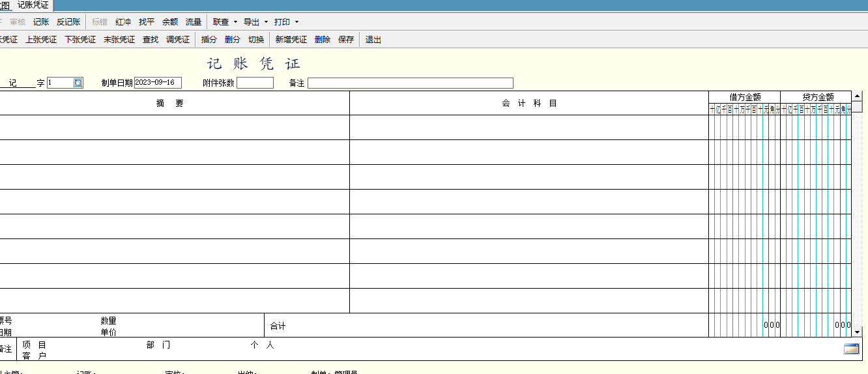Image resolution: width=868 pixels, height=374 pixels.
Task: Click the lookup icon in voucher number field
Action: [x=78, y=83]
